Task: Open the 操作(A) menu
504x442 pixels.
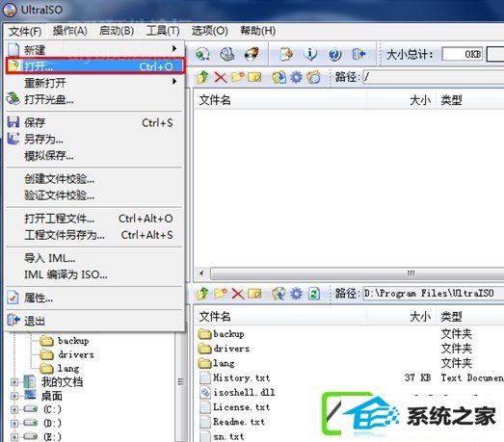Action: [x=69, y=31]
